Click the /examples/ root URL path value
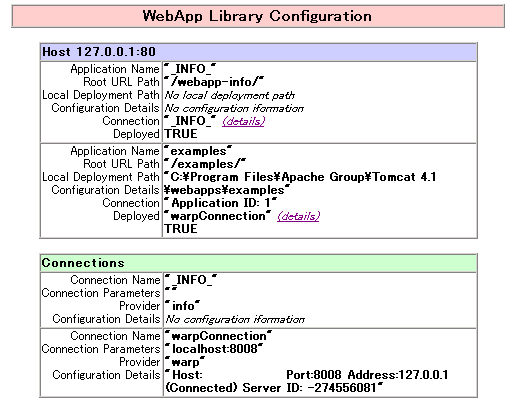 pyautogui.click(x=205, y=164)
